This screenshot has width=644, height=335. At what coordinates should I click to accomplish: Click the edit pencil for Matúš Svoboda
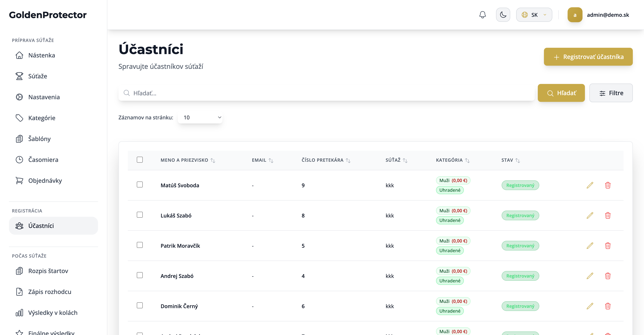coord(590,185)
